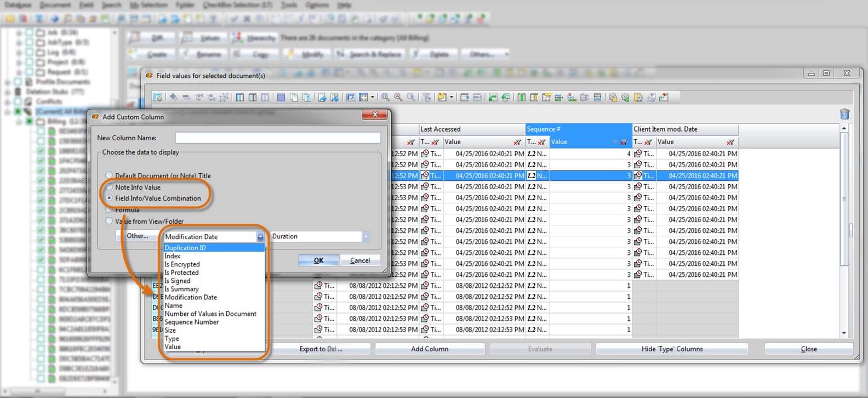Viewport: 868px width, 398px height.
Task: Click the Hide 'Type' Columns button
Action: tap(671, 349)
